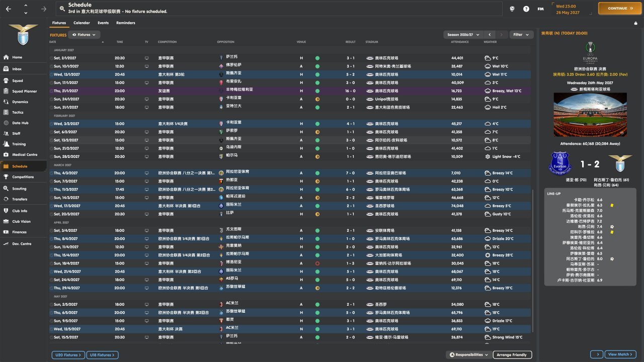Click the search magnifier icon

coord(62,9)
